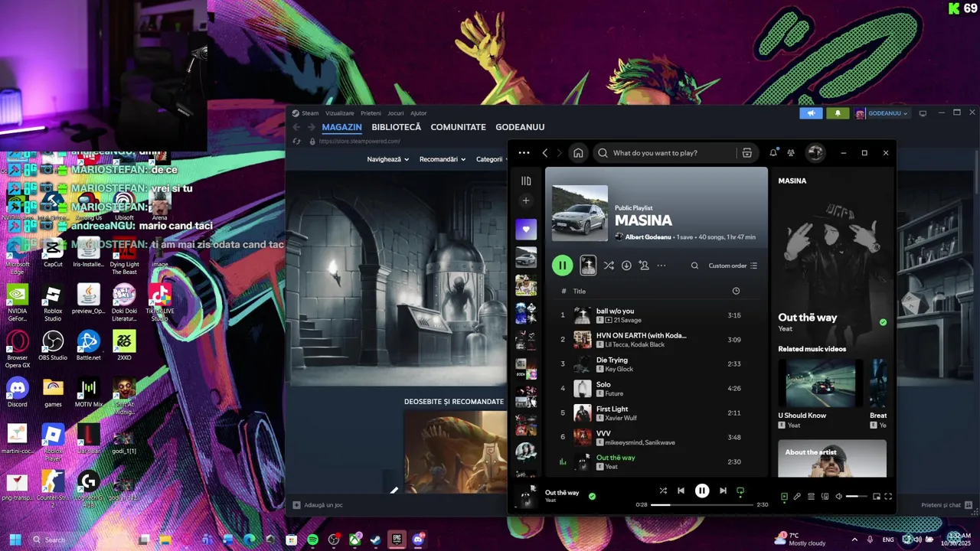The width and height of the screenshot is (980, 551).
Task: Open Windows Start menu
Action: click(x=15, y=540)
